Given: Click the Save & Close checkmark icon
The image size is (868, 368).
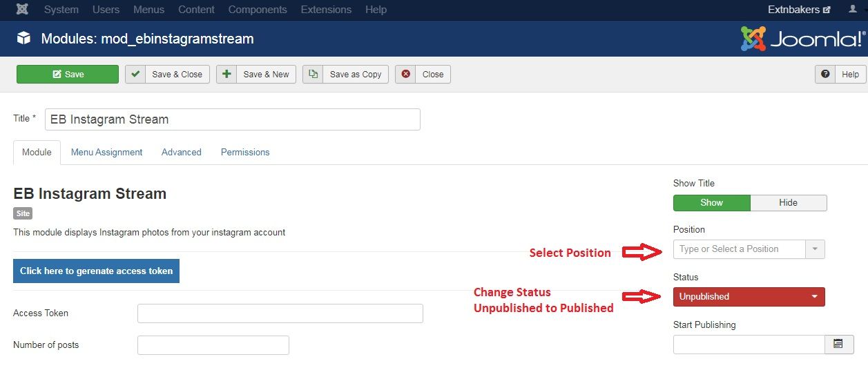Looking at the screenshot, I should tap(135, 75).
